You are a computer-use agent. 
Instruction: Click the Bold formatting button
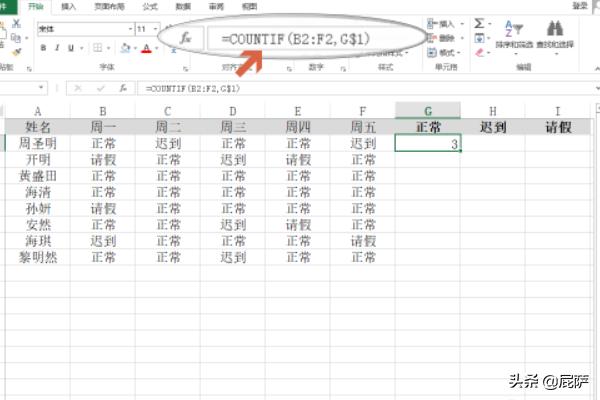click(x=43, y=47)
